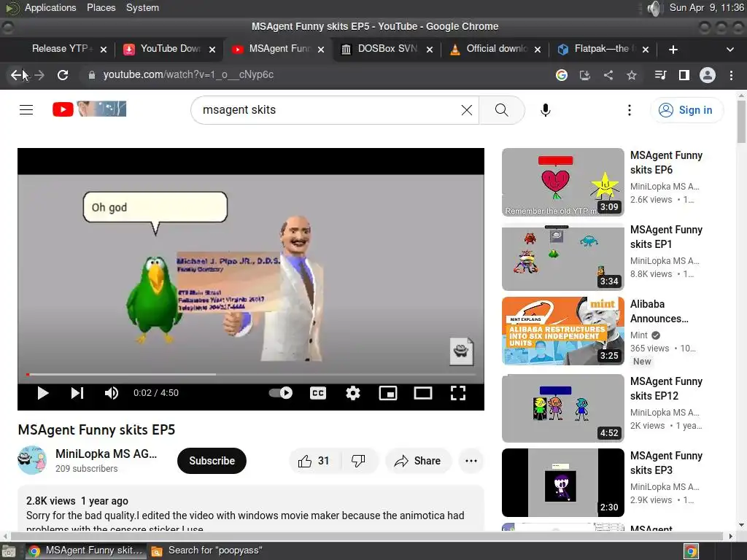Click the Sun Apr 9 clock

[706, 7]
